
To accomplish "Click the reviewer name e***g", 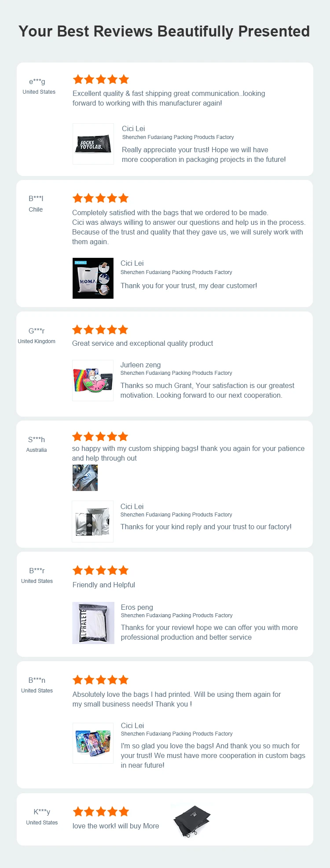I will 37,81.
